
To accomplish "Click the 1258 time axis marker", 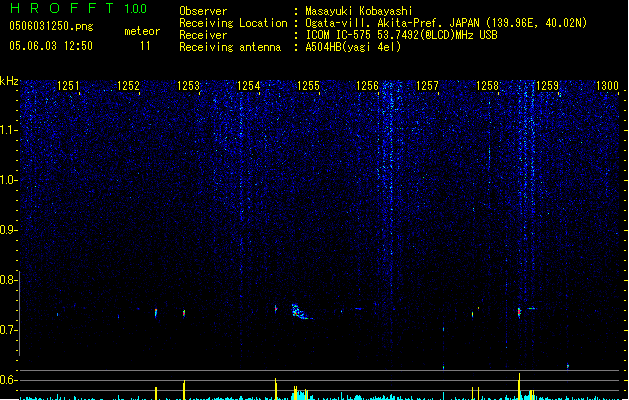I will click(x=487, y=86).
